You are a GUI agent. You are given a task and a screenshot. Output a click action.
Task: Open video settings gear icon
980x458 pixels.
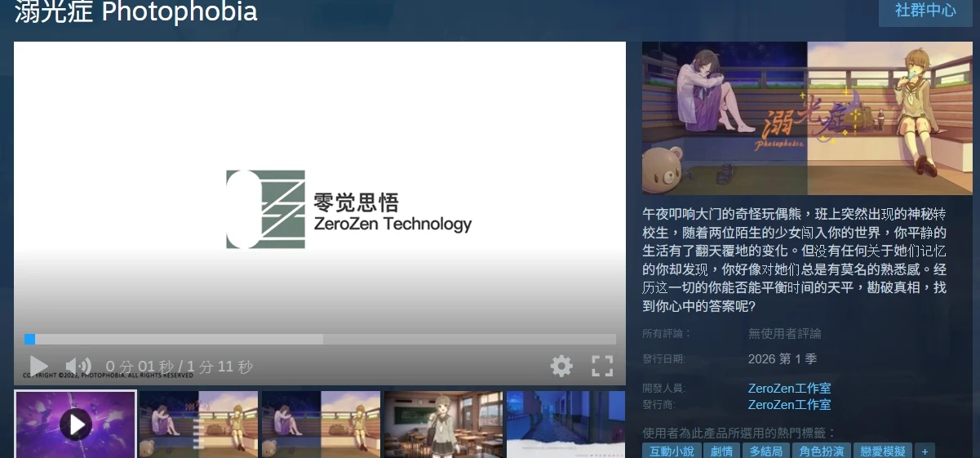pos(561,366)
